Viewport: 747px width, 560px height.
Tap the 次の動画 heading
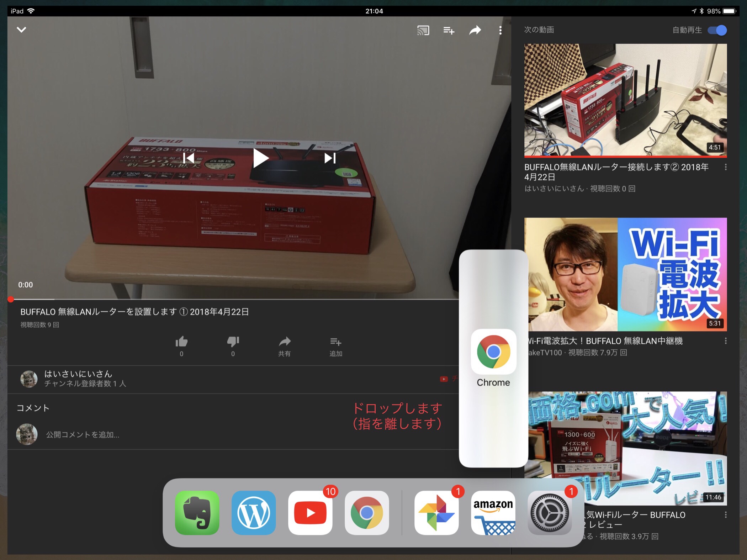coord(539,30)
